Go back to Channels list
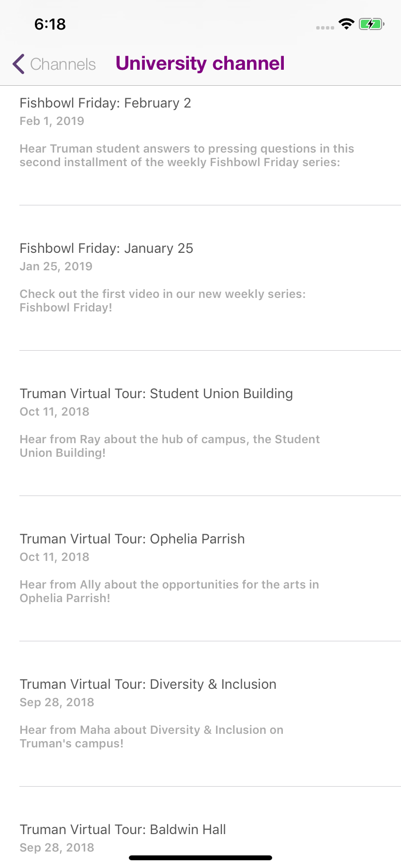This screenshot has width=401, height=868. pyautogui.click(x=63, y=64)
